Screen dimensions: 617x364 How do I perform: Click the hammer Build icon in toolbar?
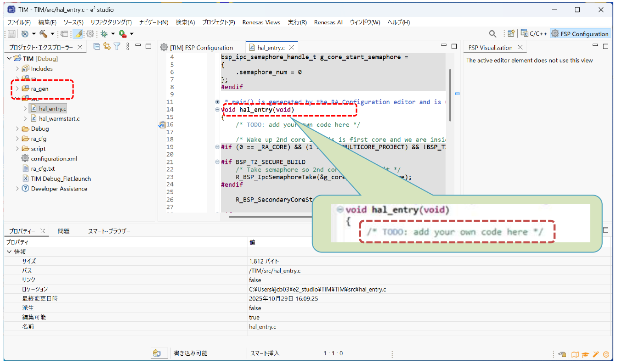pos(44,34)
